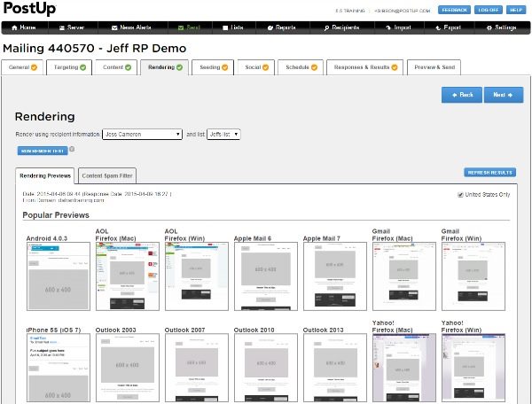Open the Outlook 2010 preview thumbnail

(266, 368)
